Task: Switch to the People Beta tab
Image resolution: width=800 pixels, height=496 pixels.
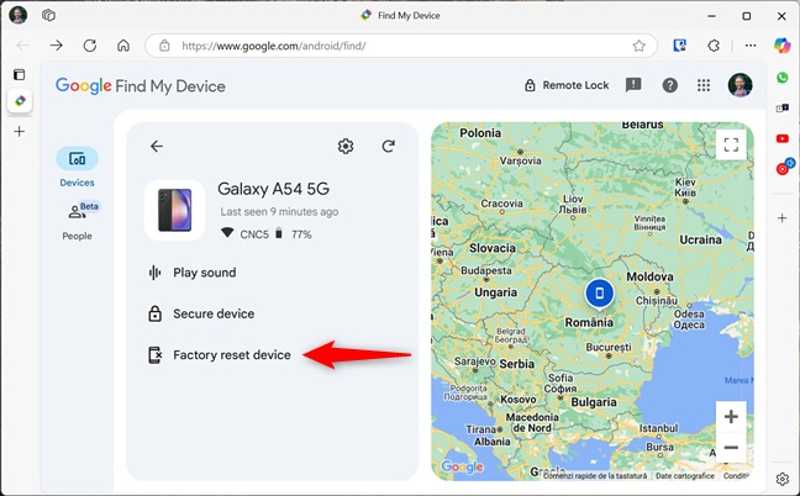Action: [x=78, y=221]
